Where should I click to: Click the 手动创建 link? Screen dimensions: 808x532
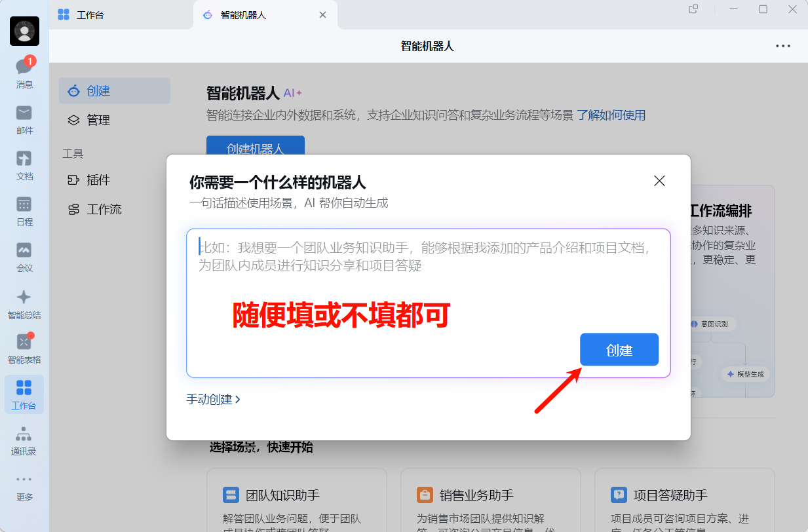coord(214,399)
